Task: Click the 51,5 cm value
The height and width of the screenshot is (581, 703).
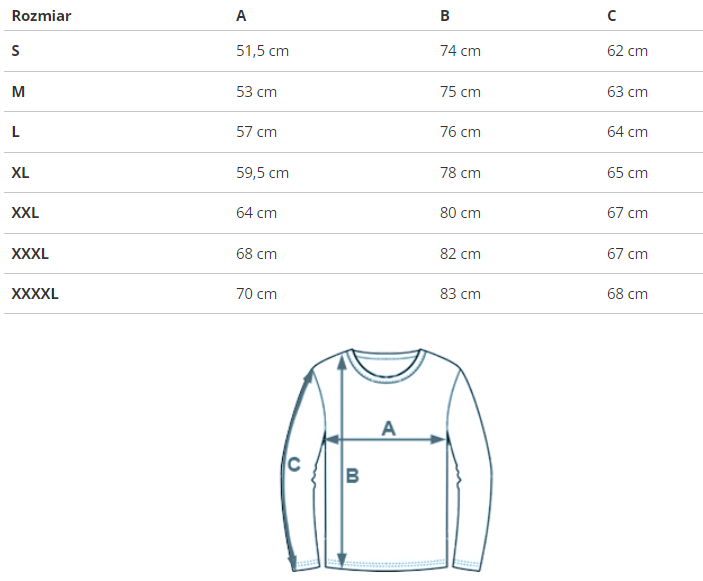Action: coord(262,51)
